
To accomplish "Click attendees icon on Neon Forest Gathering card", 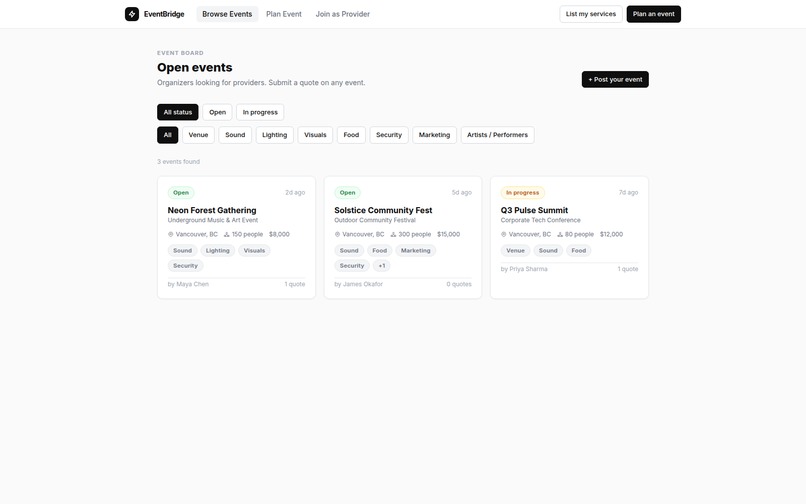I will (x=226, y=235).
